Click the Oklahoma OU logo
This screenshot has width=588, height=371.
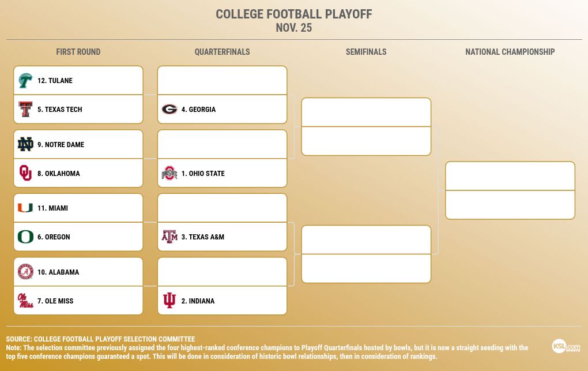point(25,174)
